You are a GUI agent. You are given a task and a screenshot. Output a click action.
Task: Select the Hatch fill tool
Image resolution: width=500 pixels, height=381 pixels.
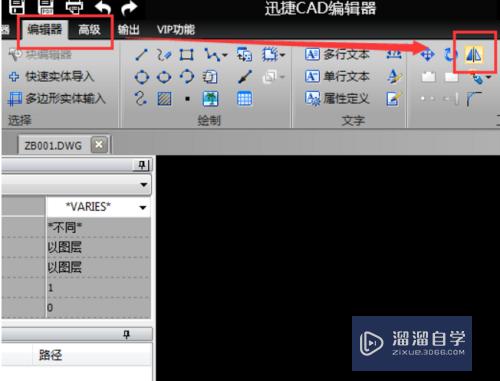pyautogui.click(x=164, y=99)
